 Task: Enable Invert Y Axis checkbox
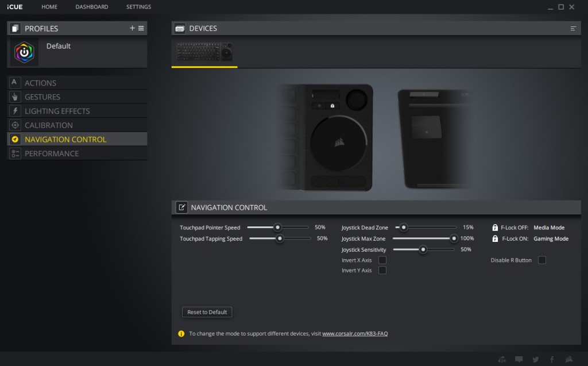(x=382, y=270)
